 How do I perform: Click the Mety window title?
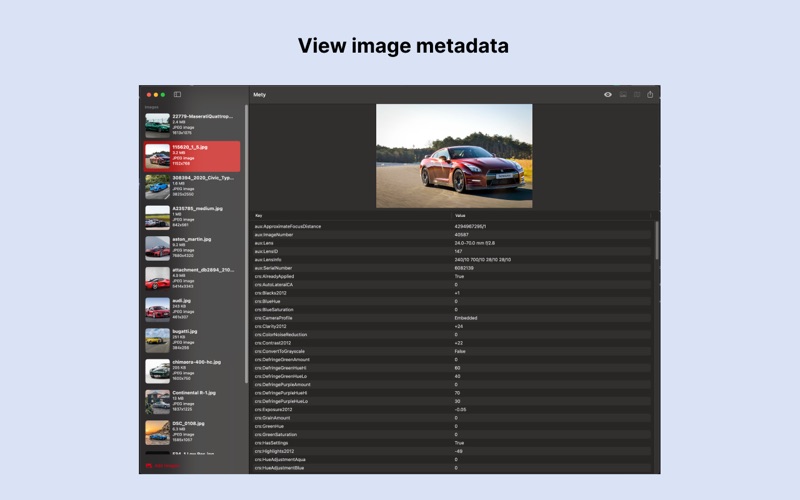260,95
